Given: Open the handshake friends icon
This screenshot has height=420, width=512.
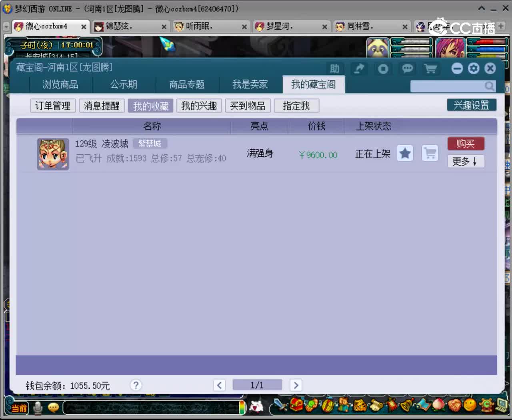Looking at the screenshot, I should pos(454,405).
